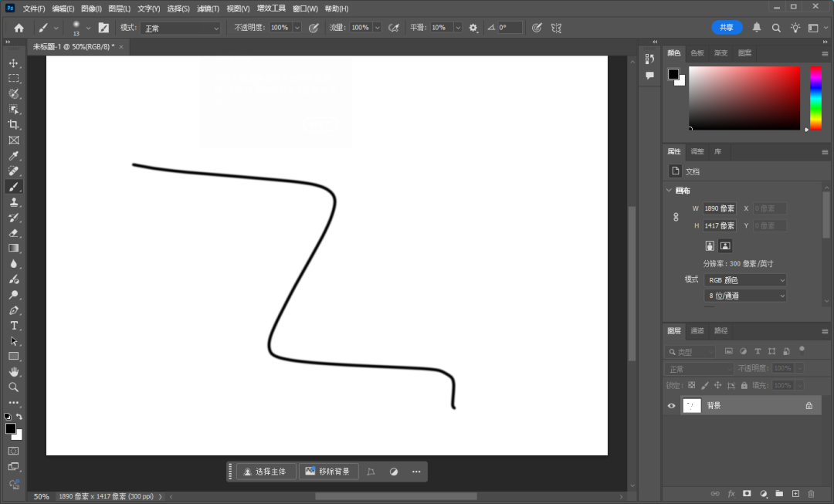This screenshot has width=834, height=504.
Task: Delete layer trash icon
Action: click(811, 494)
